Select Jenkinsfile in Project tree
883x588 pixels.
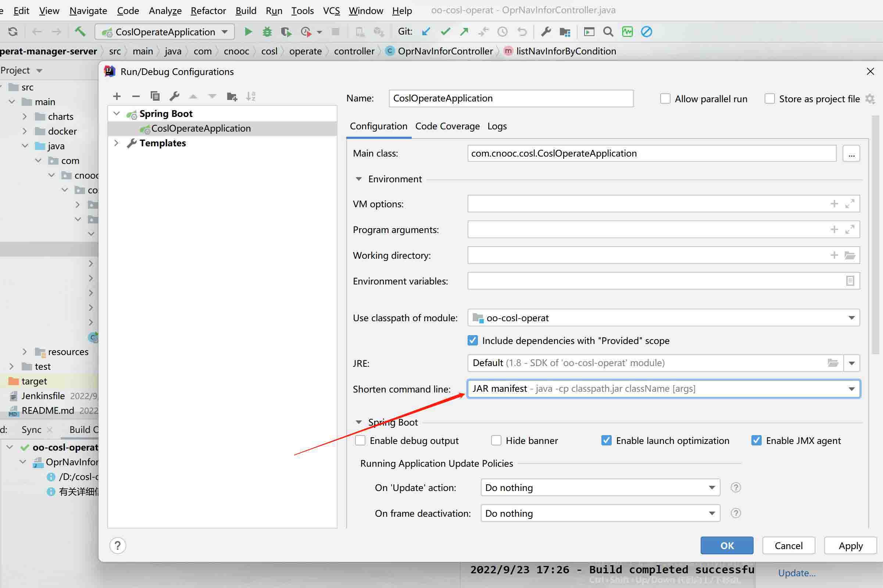click(43, 396)
